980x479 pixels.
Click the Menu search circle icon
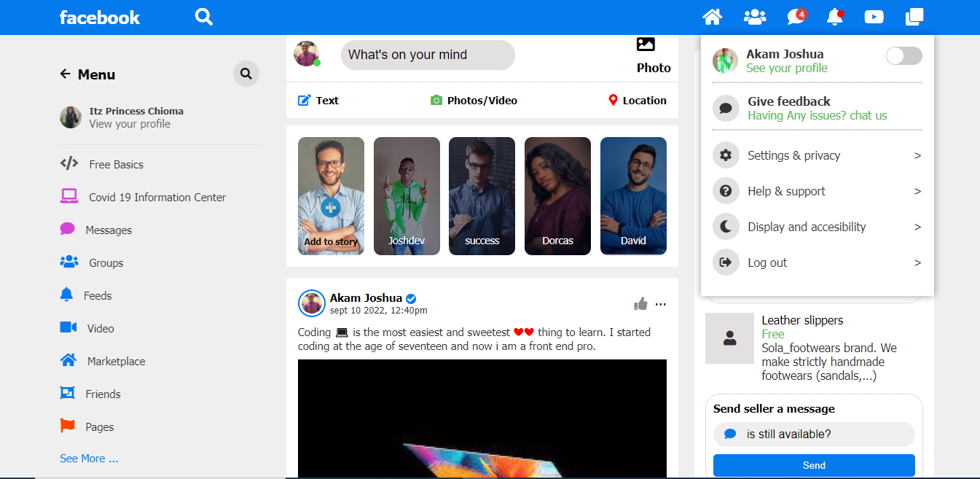pos(246,74)
